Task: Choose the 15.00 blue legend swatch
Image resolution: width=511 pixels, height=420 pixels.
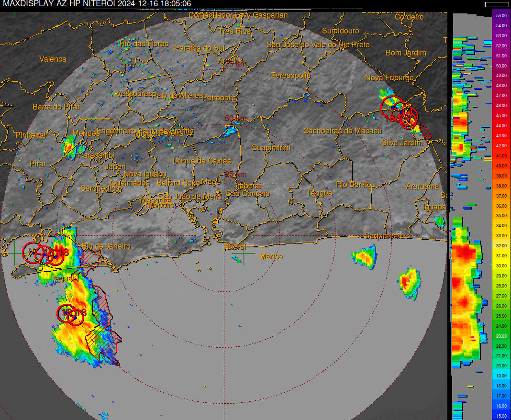Action: coord(501,416)
